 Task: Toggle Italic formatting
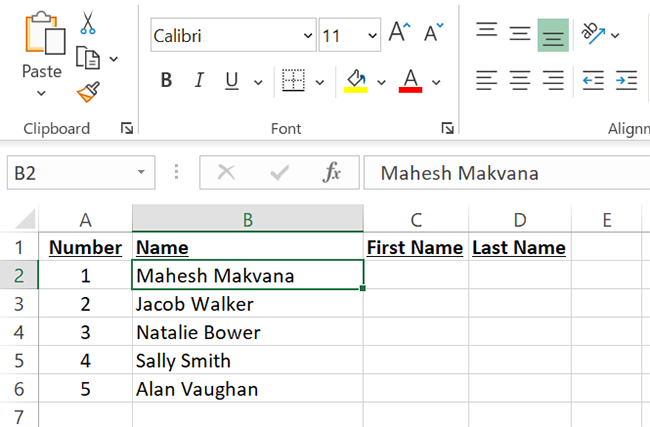point(199,80)
